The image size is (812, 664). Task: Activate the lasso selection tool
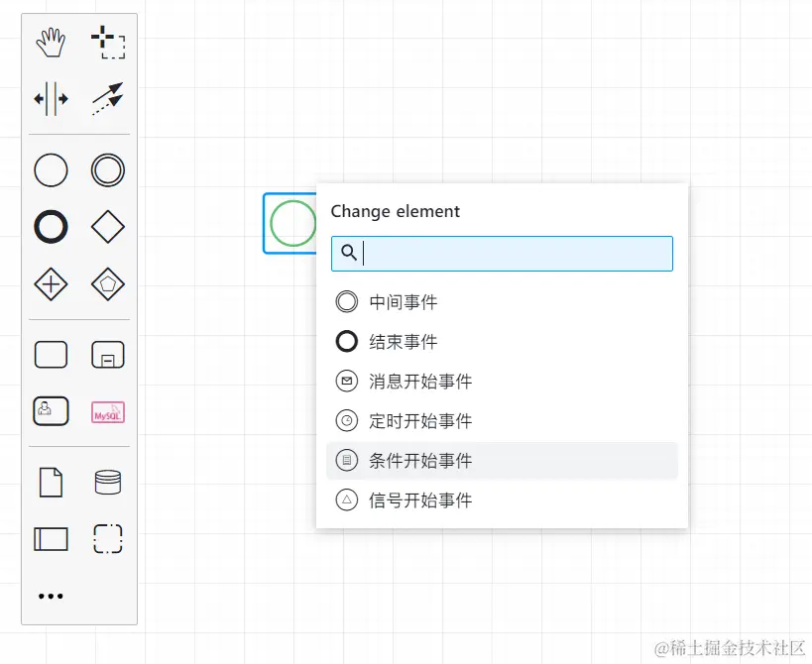109,43
